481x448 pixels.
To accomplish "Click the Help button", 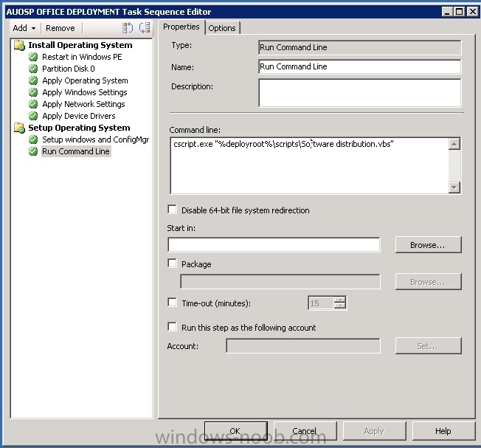I will pos(443,431).
